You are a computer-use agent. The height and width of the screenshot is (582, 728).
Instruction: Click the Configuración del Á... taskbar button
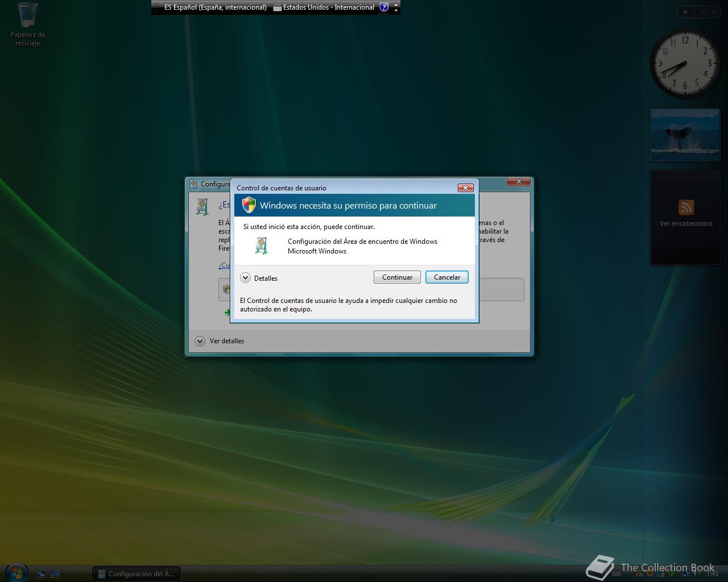tap(136, 574)
